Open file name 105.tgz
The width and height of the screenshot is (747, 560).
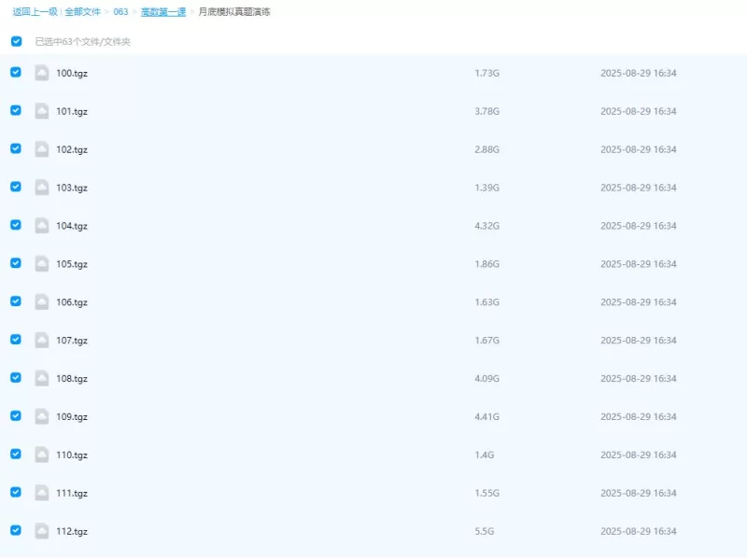pos(72,264)
